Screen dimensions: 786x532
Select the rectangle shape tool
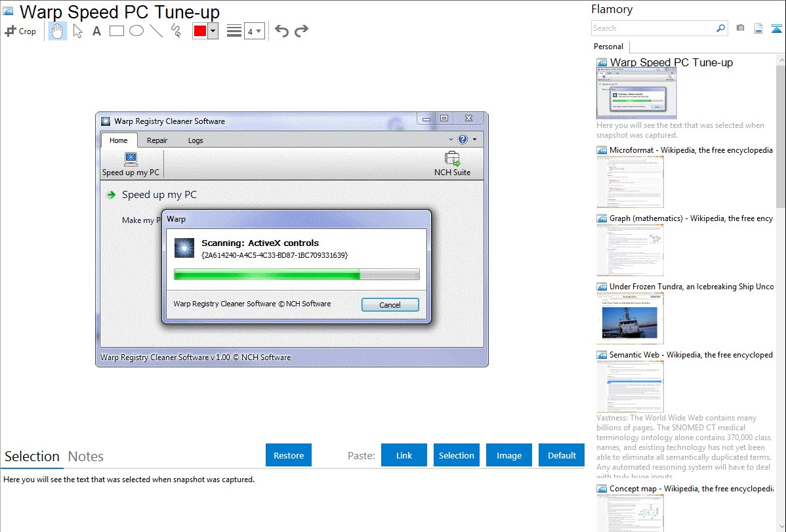116,31
